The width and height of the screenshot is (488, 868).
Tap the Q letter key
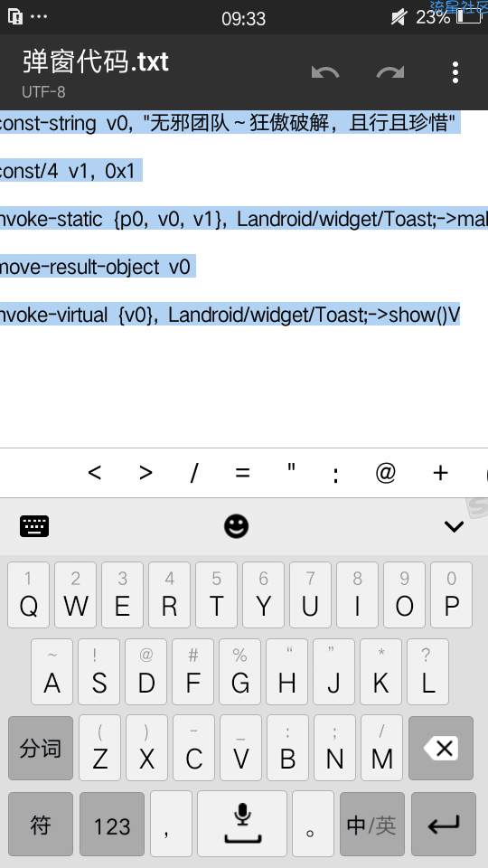tap(28, 595)
